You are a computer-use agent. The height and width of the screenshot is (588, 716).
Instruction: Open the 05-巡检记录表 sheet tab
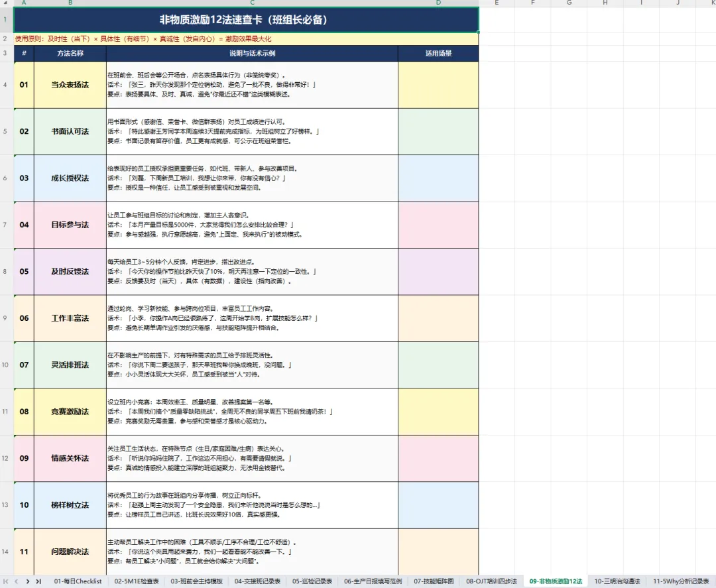[312, 581]
